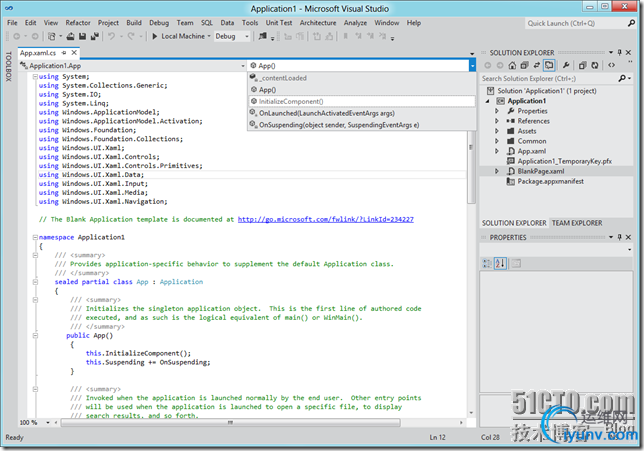The image size is (644, 451).
Task: Click Properties wrench icon in Solution Explorer toolbar
Action: pos(564,65)
